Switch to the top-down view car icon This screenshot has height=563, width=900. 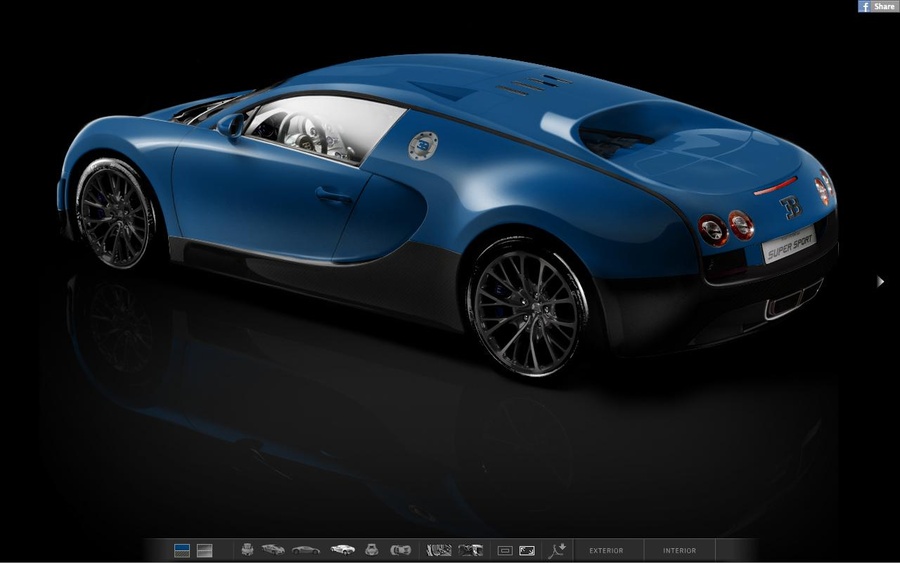coord(401,550)
